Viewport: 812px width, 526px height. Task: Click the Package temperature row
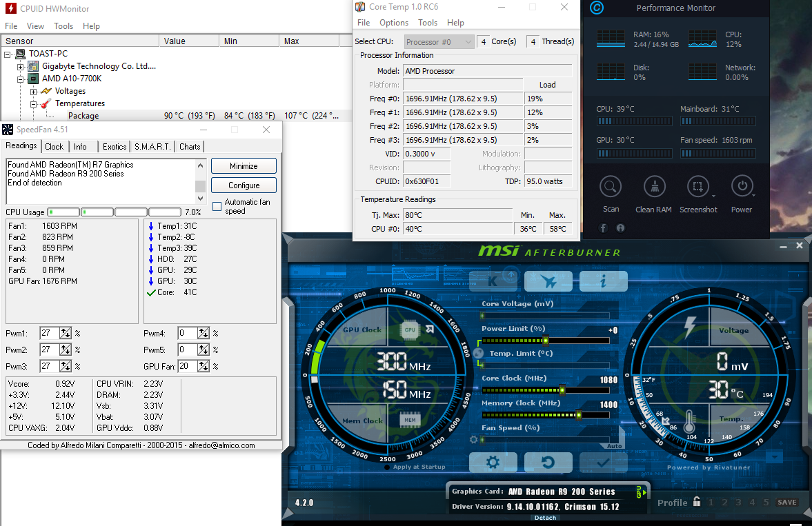177,116
